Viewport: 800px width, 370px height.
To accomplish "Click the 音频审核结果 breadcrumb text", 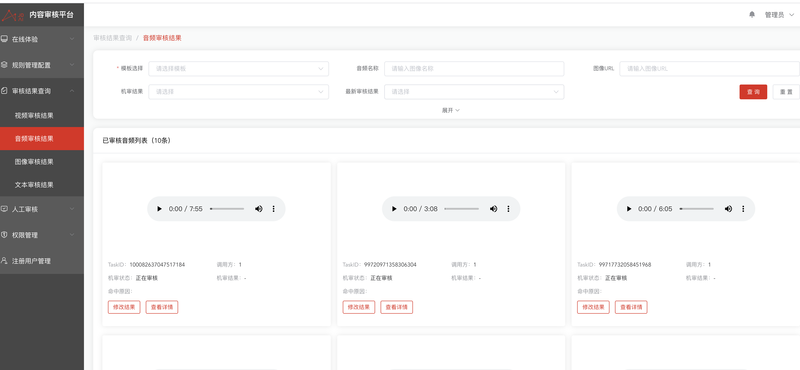I will click(162, 38).
